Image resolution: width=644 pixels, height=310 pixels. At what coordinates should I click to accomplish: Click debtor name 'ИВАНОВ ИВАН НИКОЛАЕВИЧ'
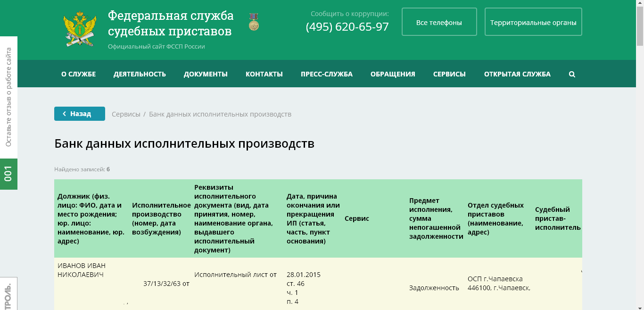coord(82,270)
